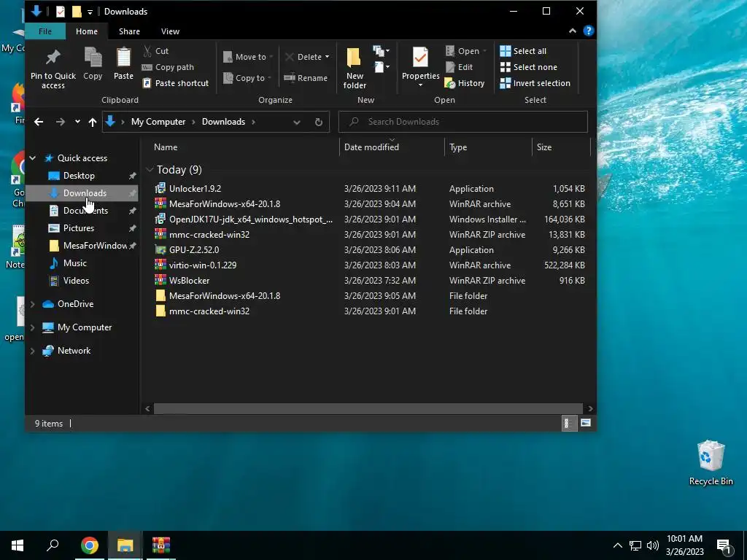This screenshot has width=747, height=560.
Task: Expand OneDrive in navigation pane
Action: tap(32, 304)
